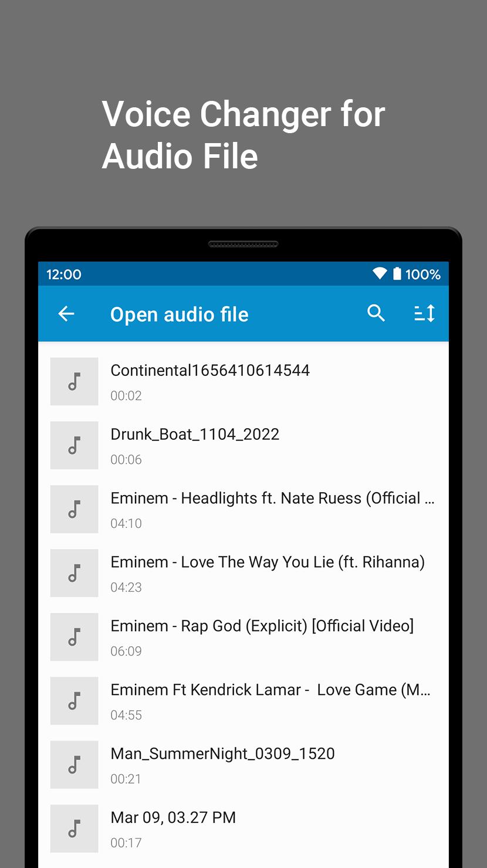Tap the battery status icon
The height and width of the screenshot is (868, 487).
point(397,274)
